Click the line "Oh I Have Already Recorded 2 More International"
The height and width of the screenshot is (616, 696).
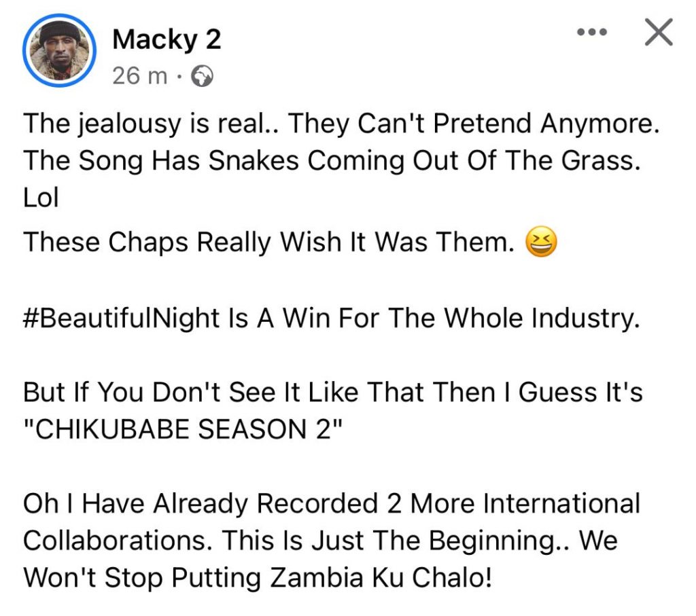332,503
